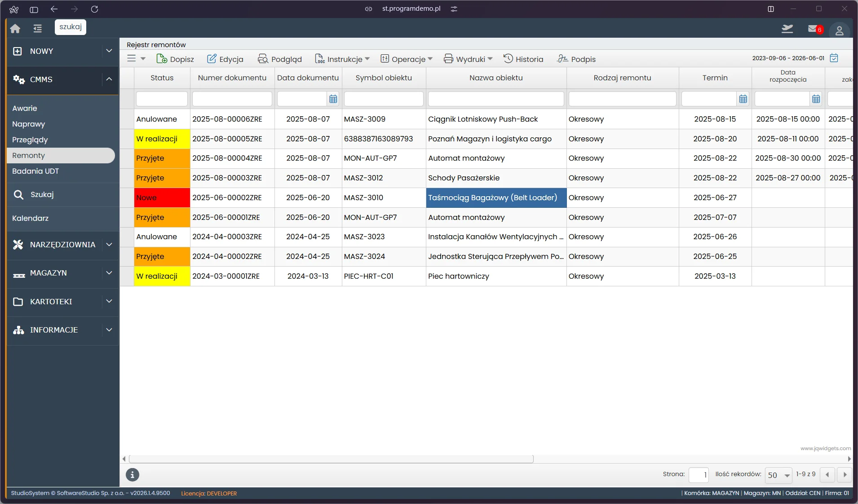Open split view icon in title bar
Viewport: 858px width, 504px height.
tap(771, 9)
